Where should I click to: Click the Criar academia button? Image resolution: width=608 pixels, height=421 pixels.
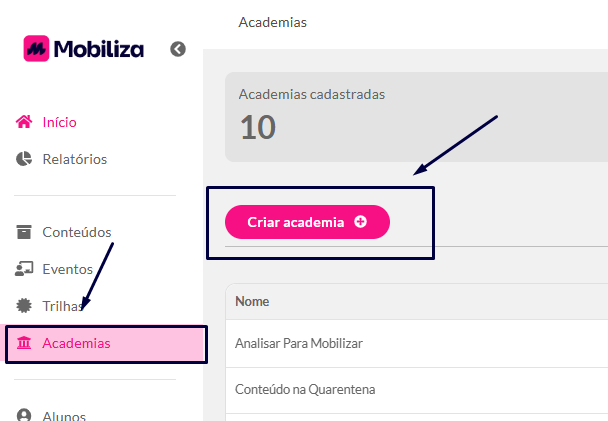click(x=307, y=222)
